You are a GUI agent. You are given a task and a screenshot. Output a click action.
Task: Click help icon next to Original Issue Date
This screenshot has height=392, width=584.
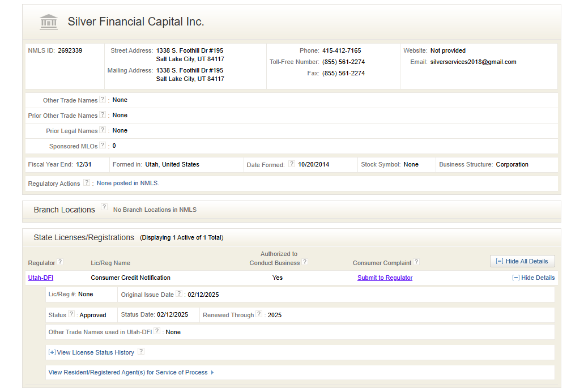179,294
